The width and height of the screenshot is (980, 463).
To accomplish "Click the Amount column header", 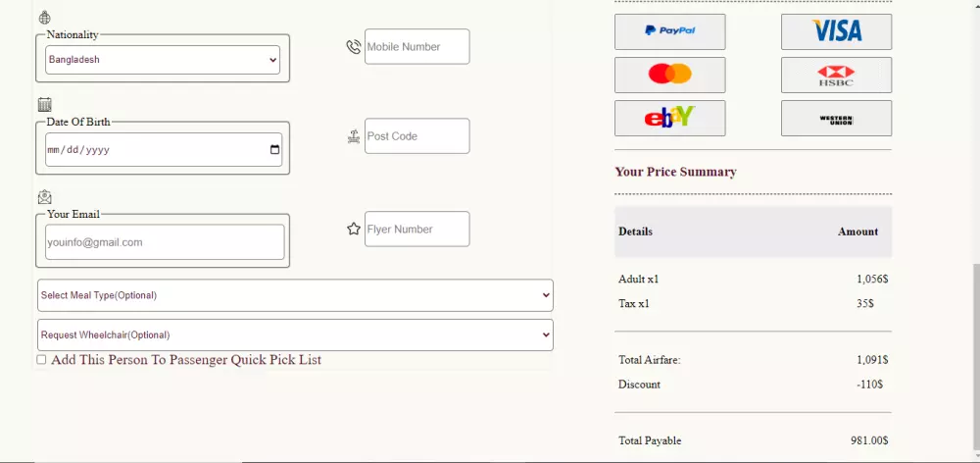I will click(x=858, y=231).
